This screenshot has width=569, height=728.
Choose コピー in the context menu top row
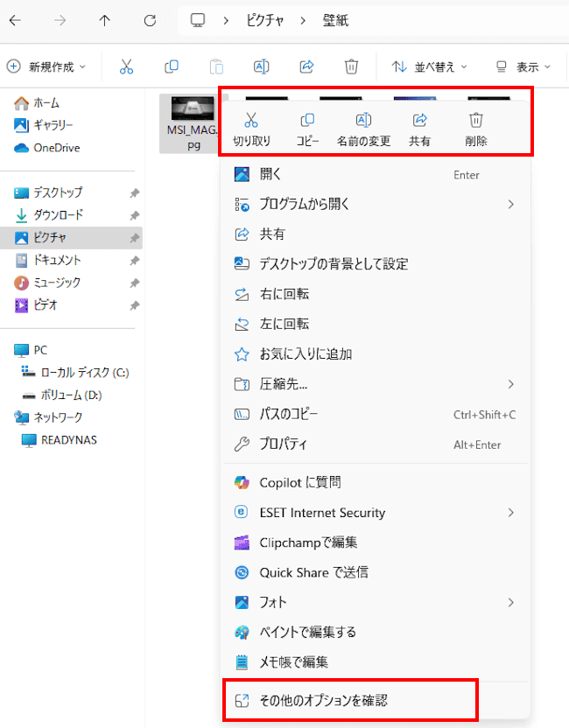coord(307,129)
